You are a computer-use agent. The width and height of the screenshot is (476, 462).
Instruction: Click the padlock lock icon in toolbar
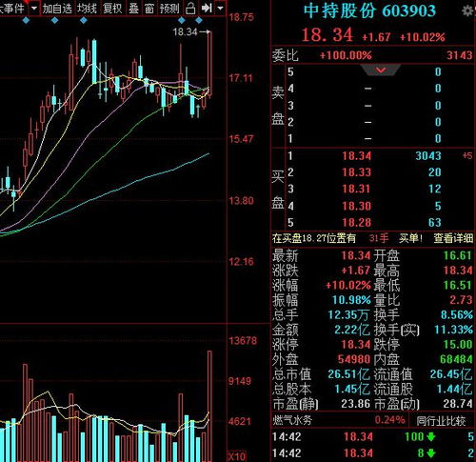[190, 8]
